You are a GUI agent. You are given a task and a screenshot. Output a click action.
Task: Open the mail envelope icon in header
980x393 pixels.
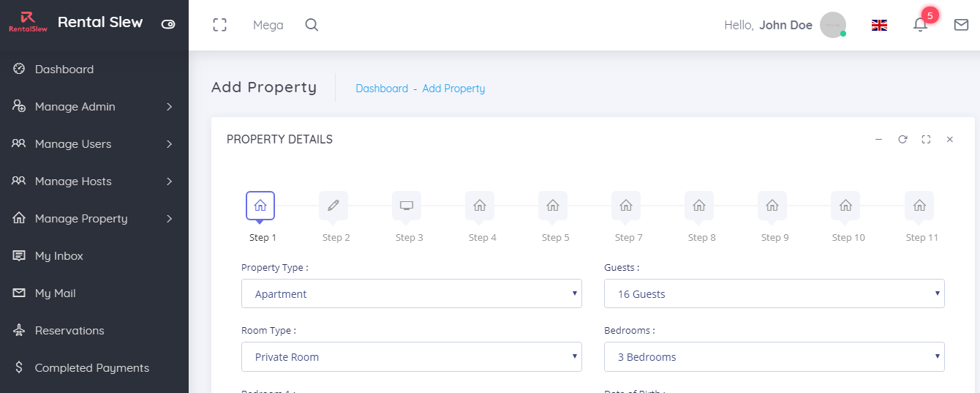point(961,25)
